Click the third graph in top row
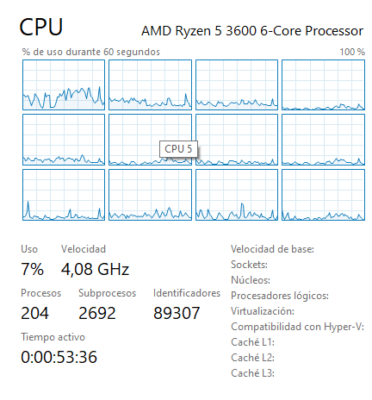 (x=236, y=85)
